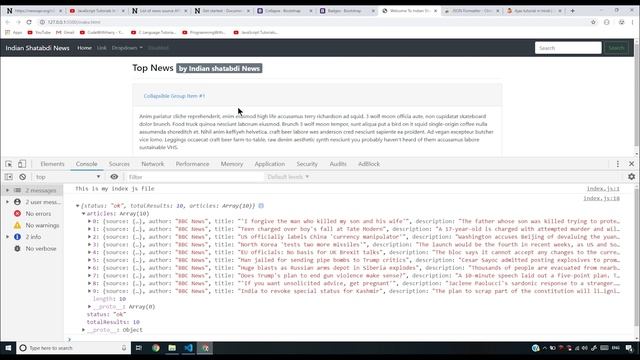The image size is (640, 360).
Task: Click the Windows taskbar search box
Action: click(73, 348)
